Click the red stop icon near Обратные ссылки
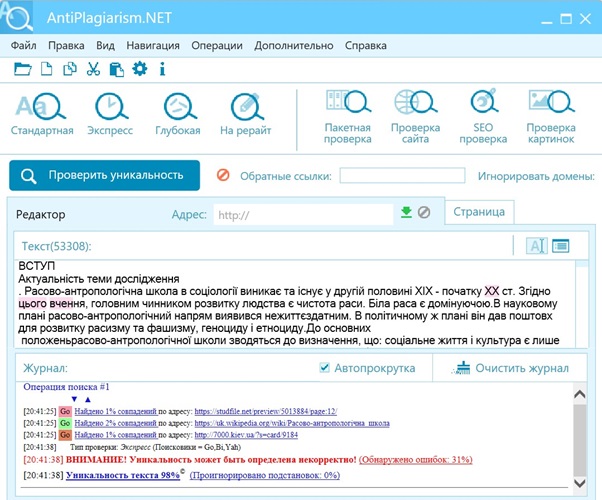Screen dimensions: 602x500 point(223,175)
